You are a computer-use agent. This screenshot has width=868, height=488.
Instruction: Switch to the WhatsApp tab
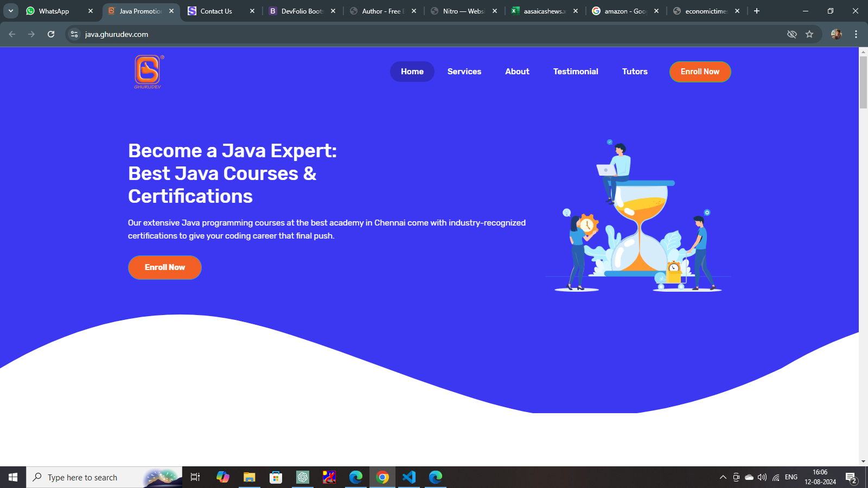point(54,11)
